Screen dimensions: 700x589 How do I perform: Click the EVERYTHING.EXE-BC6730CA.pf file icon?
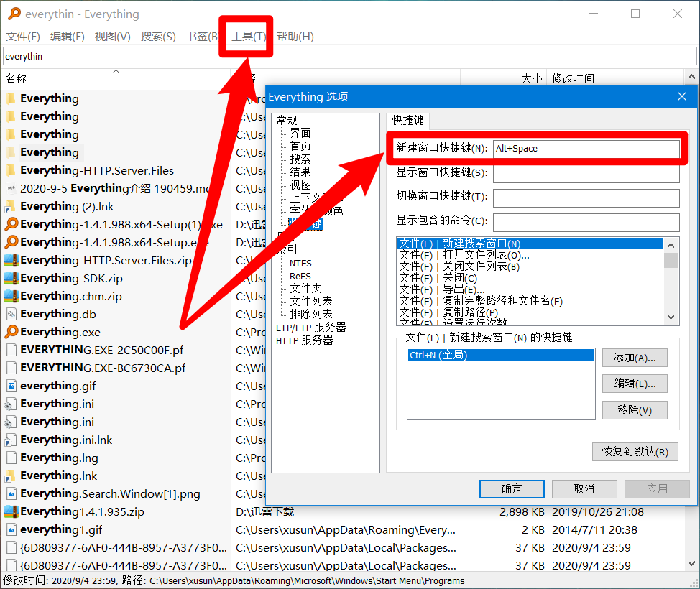(x=11, y=368)
